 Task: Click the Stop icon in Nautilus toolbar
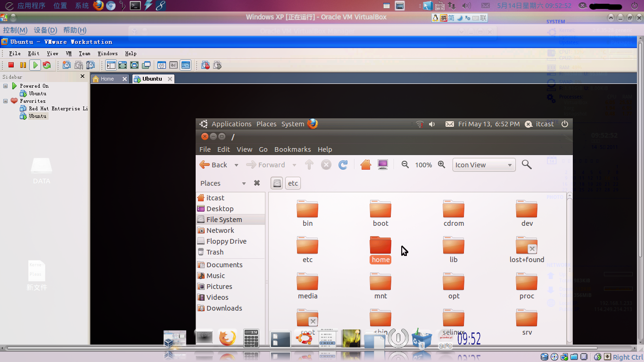coord(326,165)
